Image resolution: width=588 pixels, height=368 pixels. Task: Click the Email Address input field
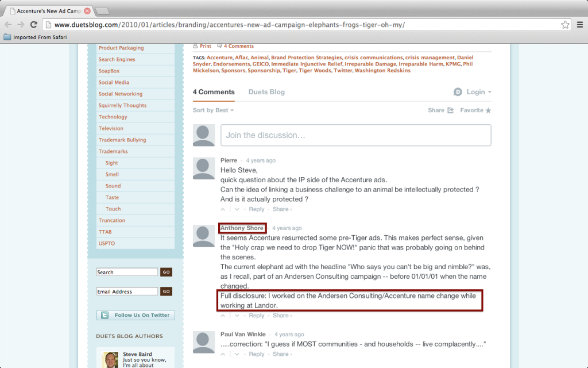[127, 292]
